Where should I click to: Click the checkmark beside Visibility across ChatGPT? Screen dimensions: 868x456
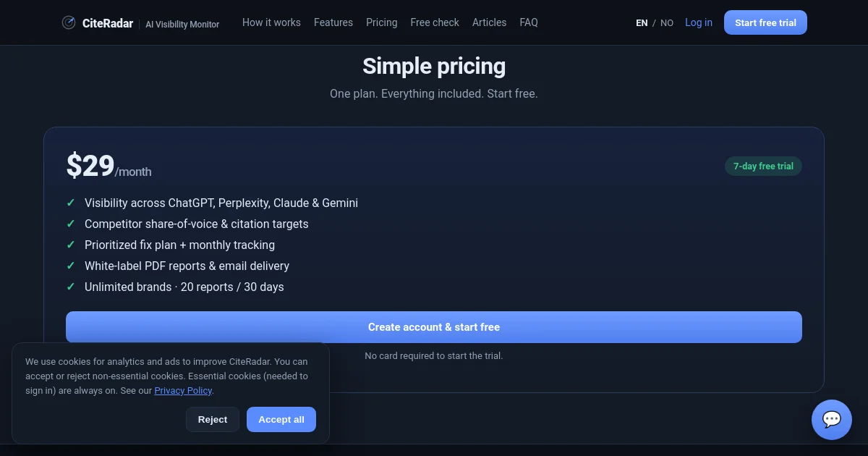pyautogui.click(x=71, y=203)
